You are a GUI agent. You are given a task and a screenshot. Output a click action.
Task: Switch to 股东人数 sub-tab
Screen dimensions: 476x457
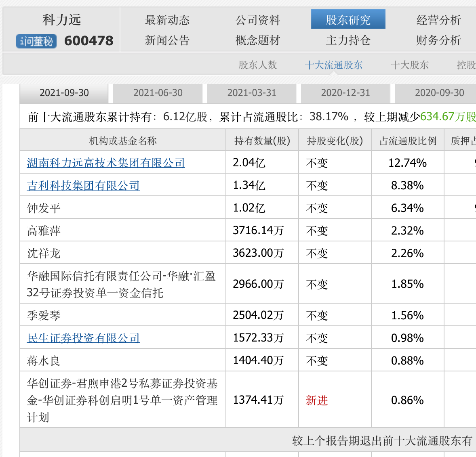(258, 65)
